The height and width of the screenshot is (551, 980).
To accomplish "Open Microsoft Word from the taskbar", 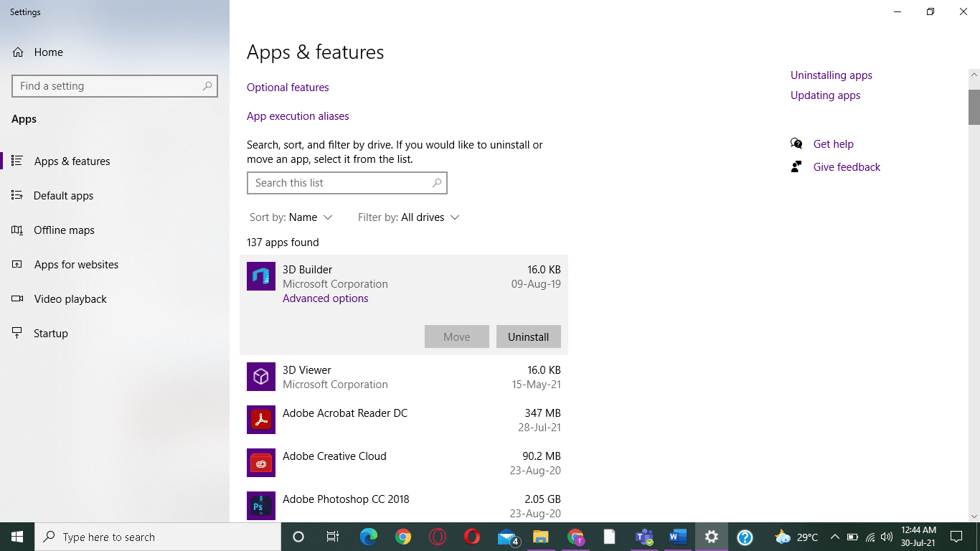I will click(677, 537).
